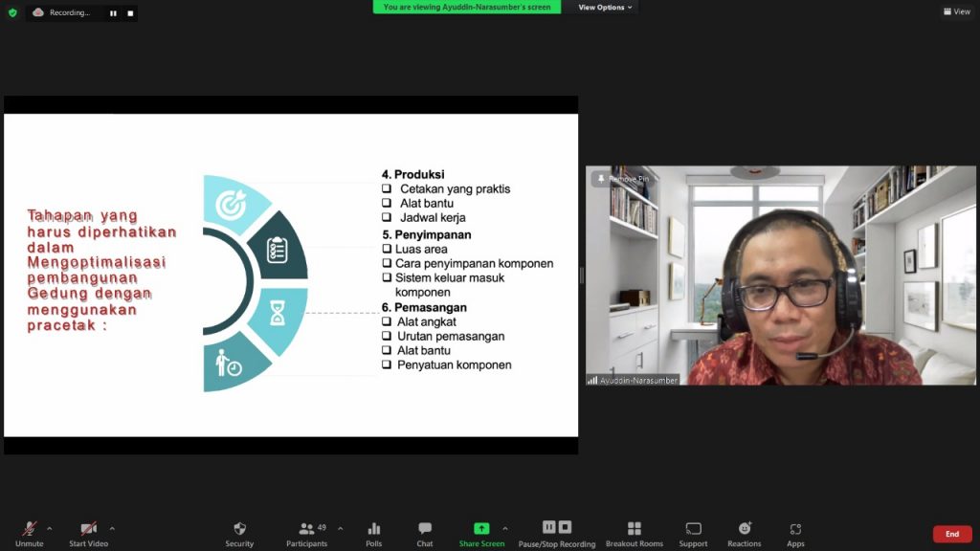The height and width of the screenshot is (551, 980).
Task: Open the View layout menu
Action: [956, 11]
